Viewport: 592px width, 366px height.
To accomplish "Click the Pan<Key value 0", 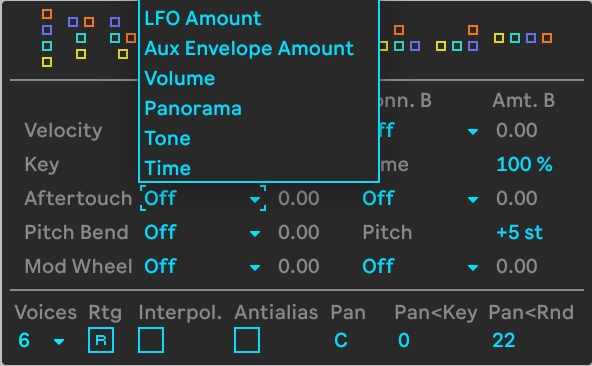I will pos(404,340).
